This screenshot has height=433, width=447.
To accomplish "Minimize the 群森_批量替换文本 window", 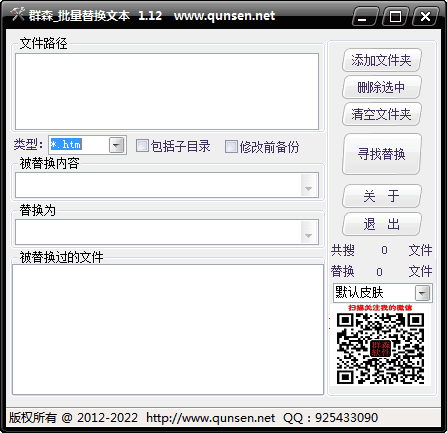I will click(364, 16).
